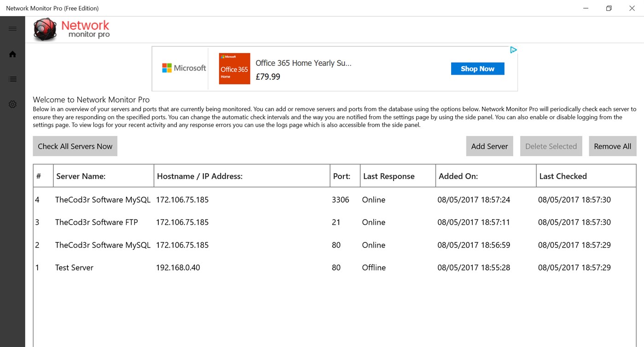This screenshot has height=347, width=644.
Task: Click the AdChoices triangle icon
Action: (513, 50)
